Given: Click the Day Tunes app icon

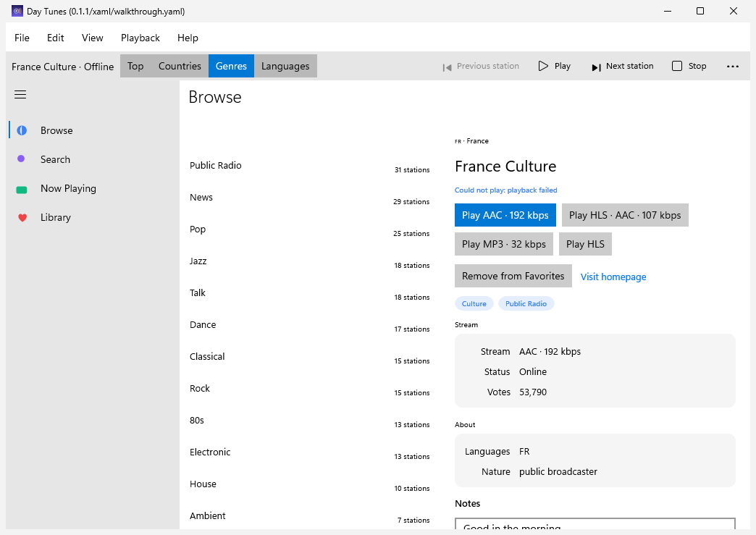Looking at the screenshot, I should pos(17,11).
